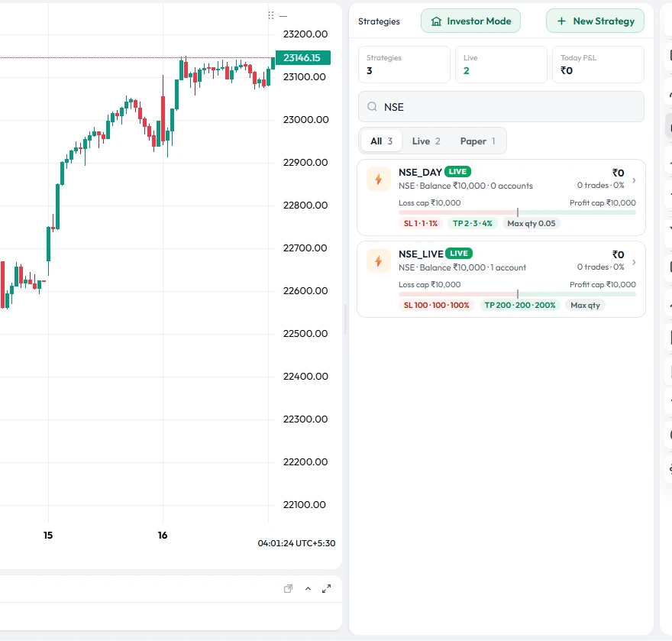
Task: Click the magnifier icon in the strategy search
Action: [372, 107]
